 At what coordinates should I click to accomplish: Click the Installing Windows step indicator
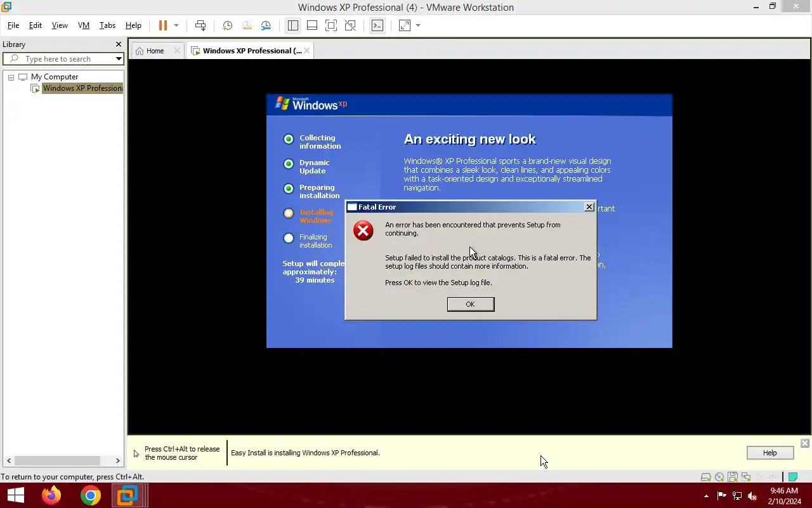click(x=289, y=213)
